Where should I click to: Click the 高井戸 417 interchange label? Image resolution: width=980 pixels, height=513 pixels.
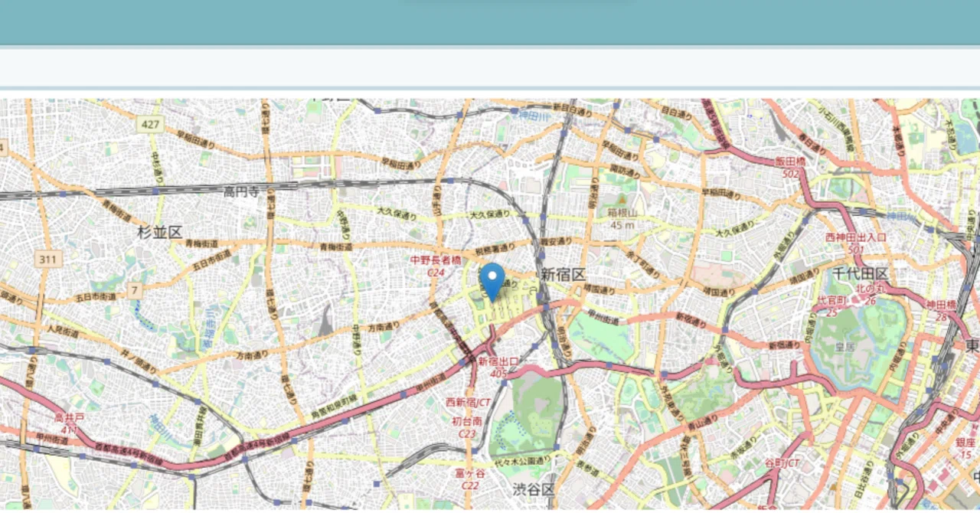70,423
